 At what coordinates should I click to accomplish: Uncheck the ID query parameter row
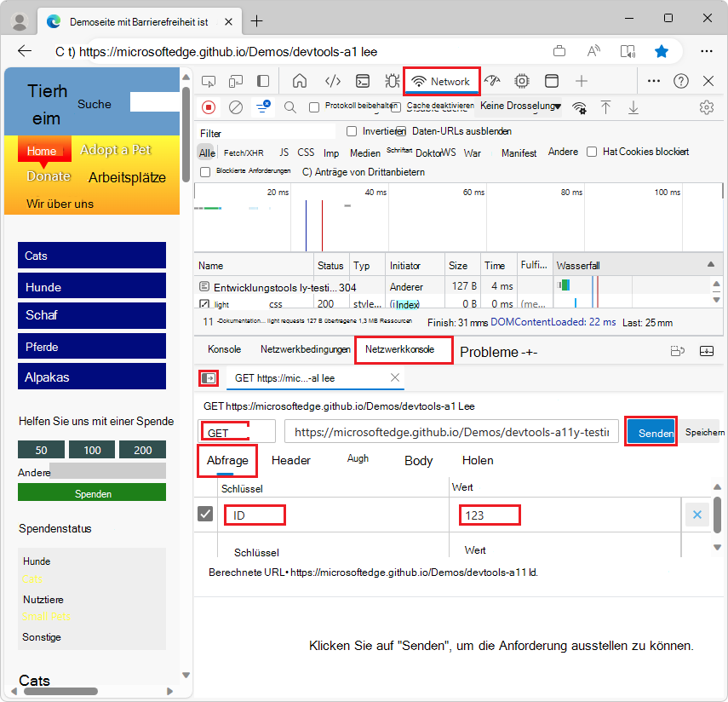tap(205, 515)
